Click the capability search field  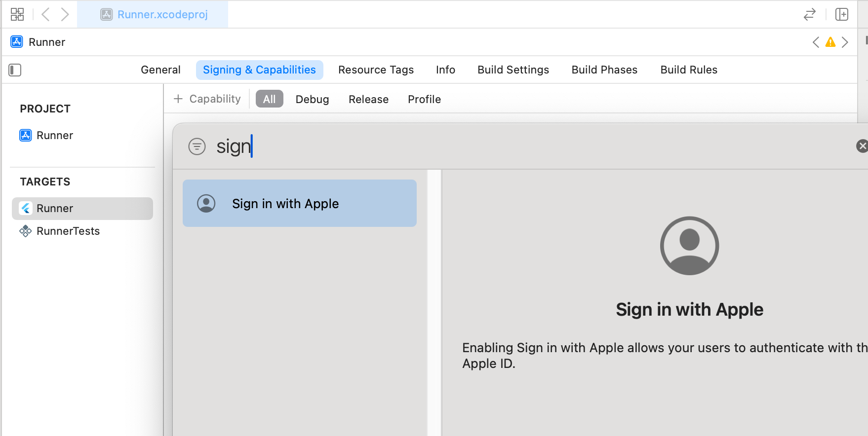(533, 146)
